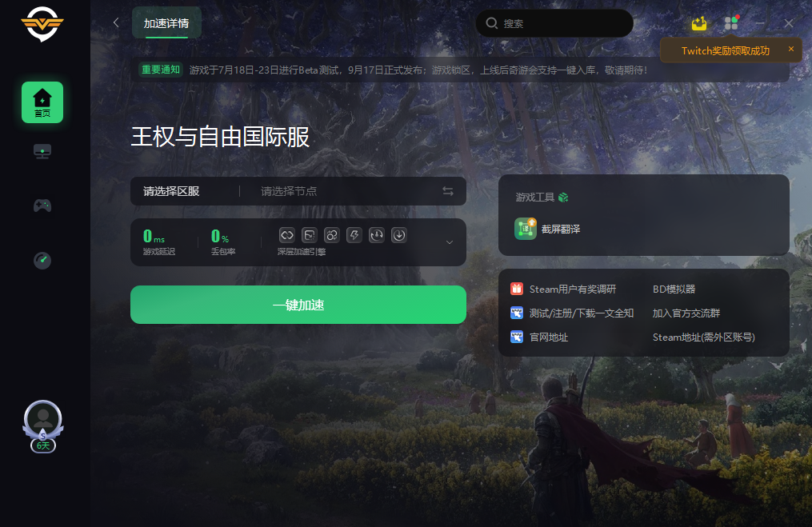Select the 加速详情 tab
The width and height of the screenshot is (812, 527).
pyautogui.click(x=166, y=22)
